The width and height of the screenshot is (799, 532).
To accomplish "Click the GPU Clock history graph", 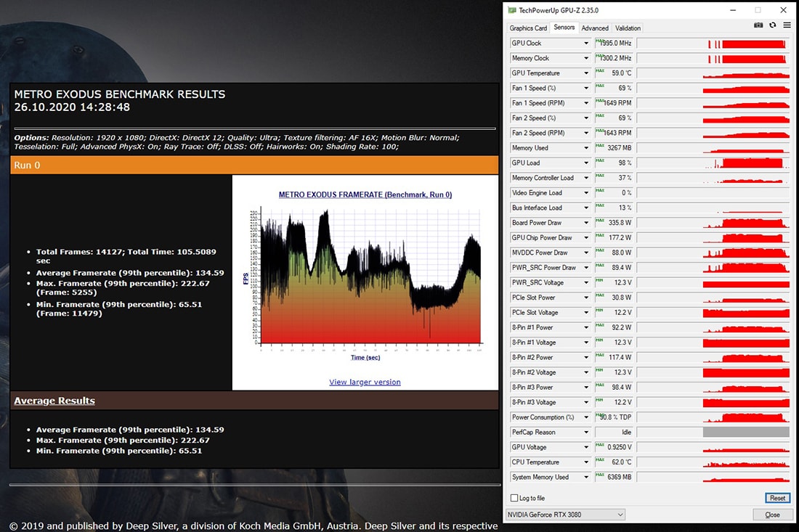I will click(713, 44).
